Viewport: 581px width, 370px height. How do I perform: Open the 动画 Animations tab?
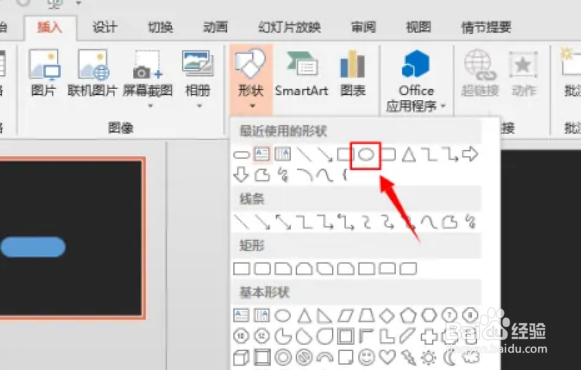[x=215, y=27]
